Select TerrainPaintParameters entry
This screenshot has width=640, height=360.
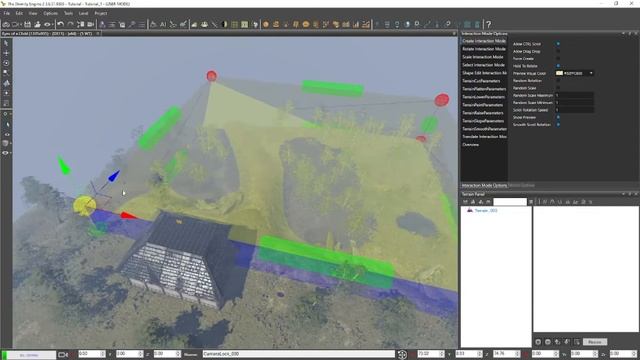click(484, 105)
